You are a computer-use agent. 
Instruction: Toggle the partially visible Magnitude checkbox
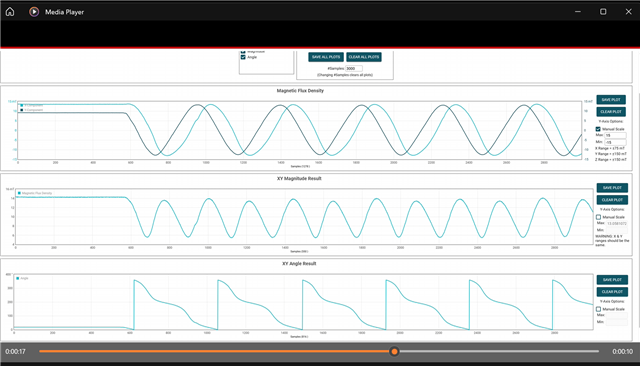pyautogui.click(x=243, y=52)
